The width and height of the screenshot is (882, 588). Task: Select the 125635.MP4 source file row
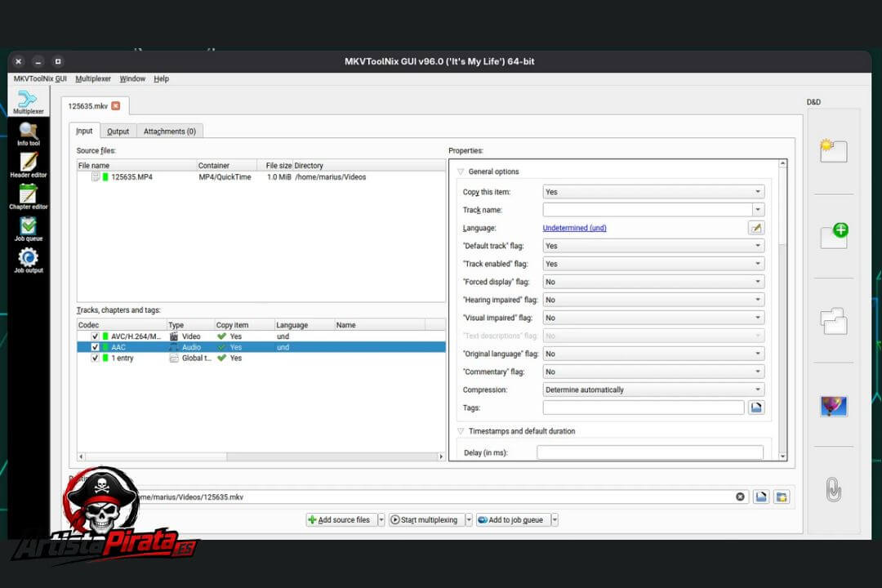tap(261, 176)
